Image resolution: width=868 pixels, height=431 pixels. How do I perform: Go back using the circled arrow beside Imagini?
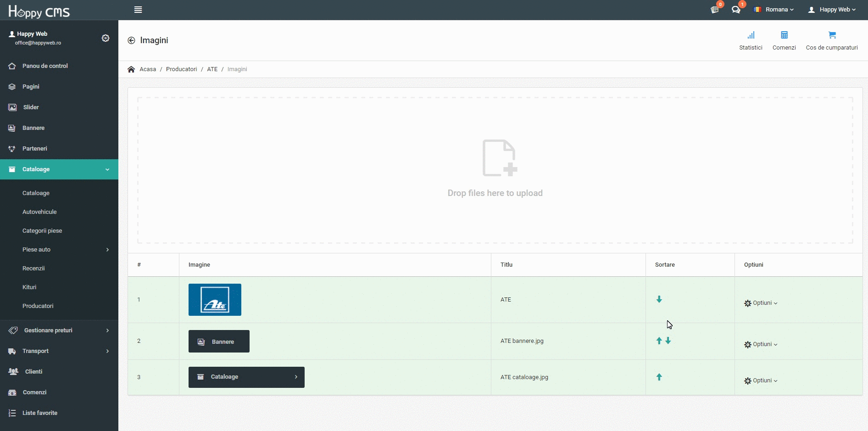tap(131, 40)
